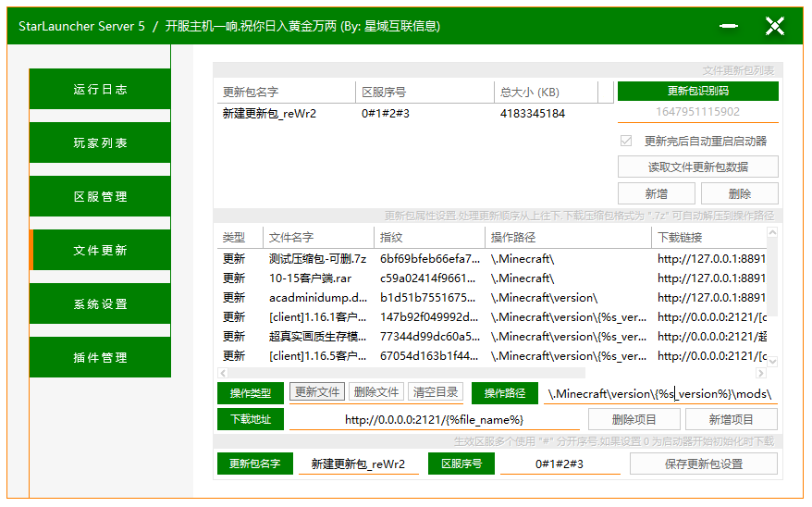
Task: Click the 指纹 column header
Action: click(x=429, y=237)
